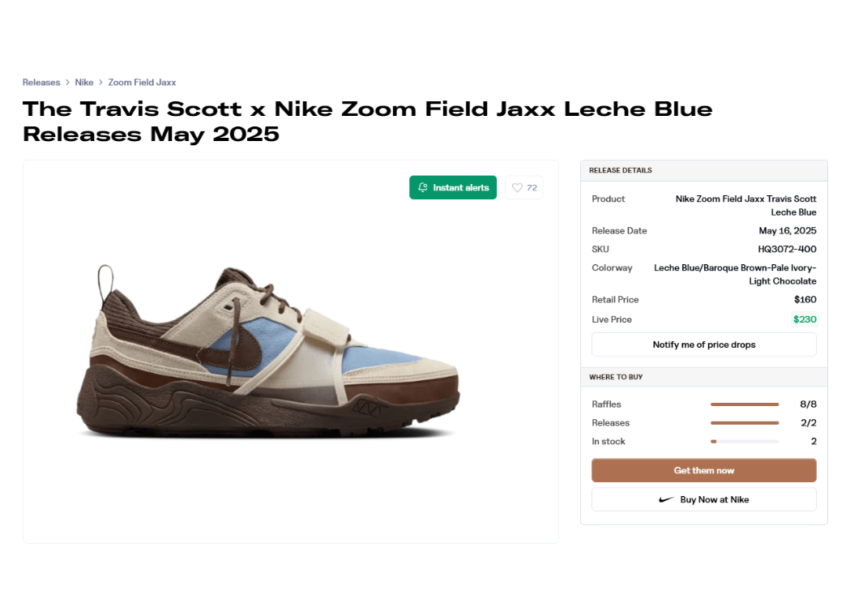Click the bell icon on Instant alerts
The width and height of the screenshot is (867, 616).
pos(422,188)
